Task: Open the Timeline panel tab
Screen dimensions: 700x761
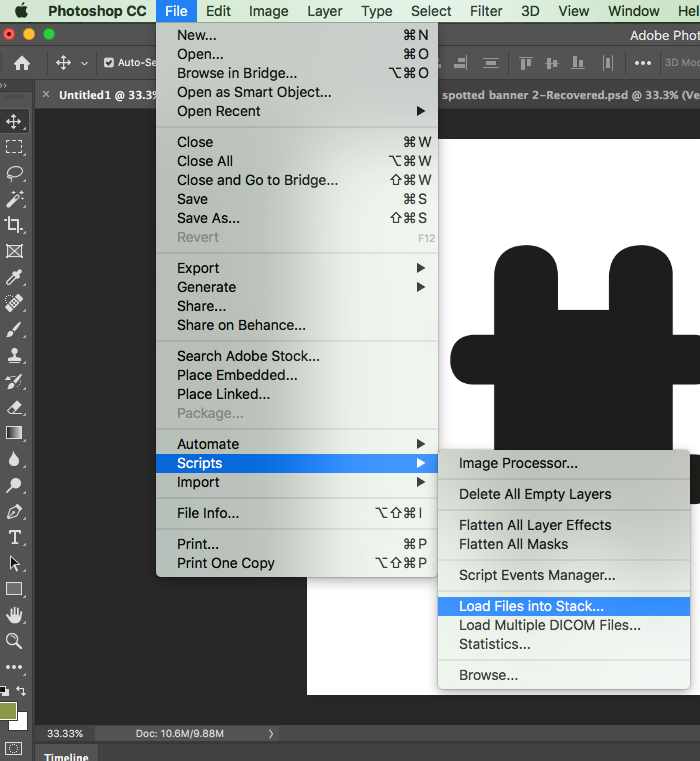Action: (x=66, y=756)
